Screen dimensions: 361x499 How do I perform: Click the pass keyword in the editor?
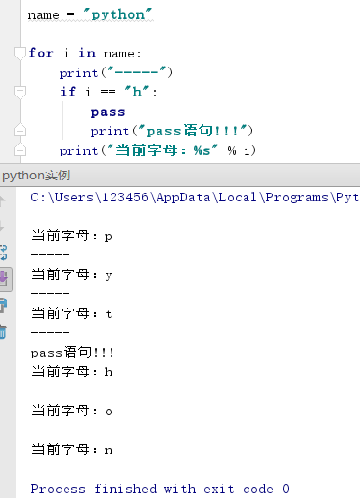[108, 112]
